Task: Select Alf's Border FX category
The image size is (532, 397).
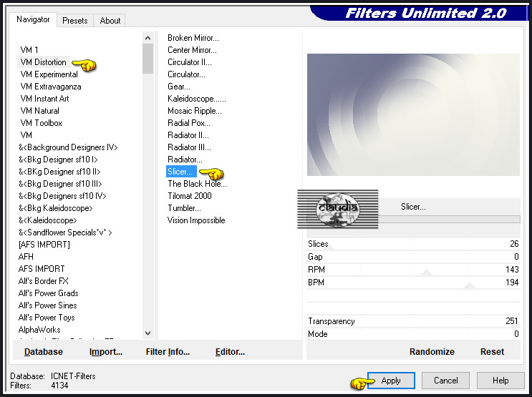Action: tap(43, 281)
